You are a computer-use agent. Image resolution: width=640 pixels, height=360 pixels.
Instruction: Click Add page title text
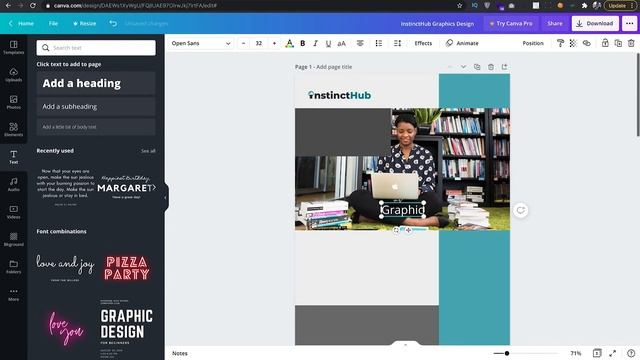coord(334,67)
